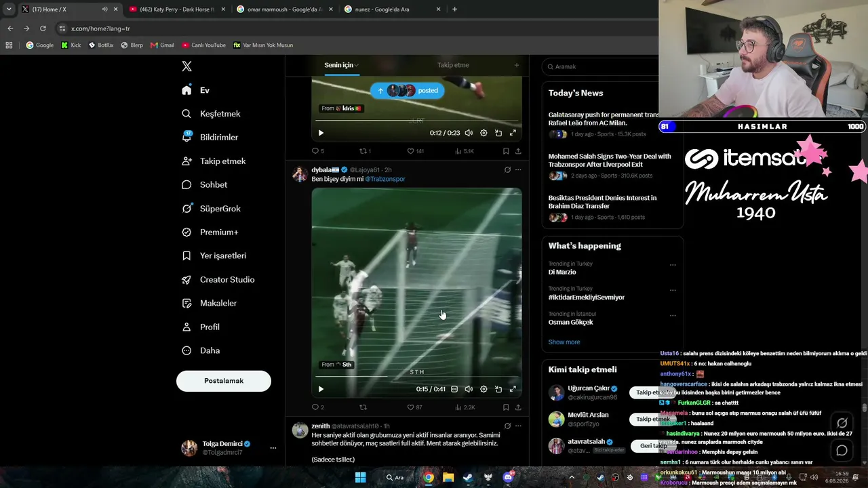Open options for Di Marzio trend

673,265
